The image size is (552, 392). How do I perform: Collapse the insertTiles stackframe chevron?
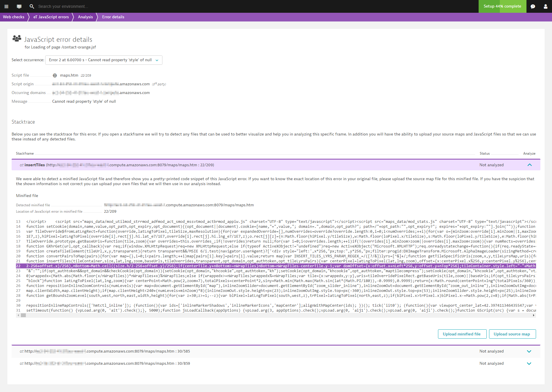(x=530, y=165)
